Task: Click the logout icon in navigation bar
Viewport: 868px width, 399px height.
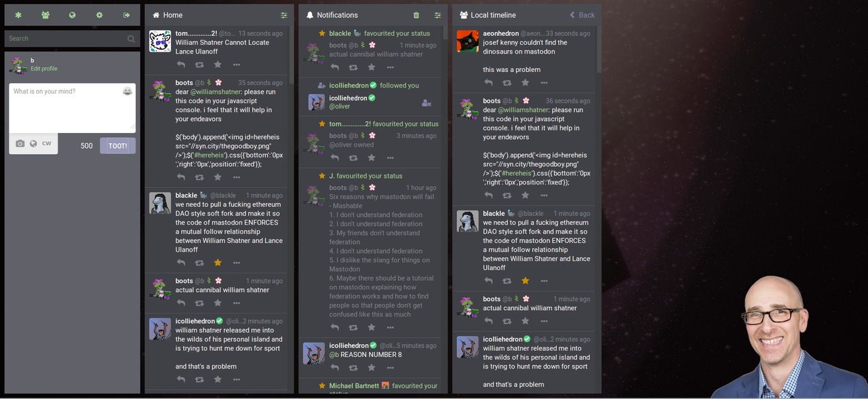Action: 127,15
